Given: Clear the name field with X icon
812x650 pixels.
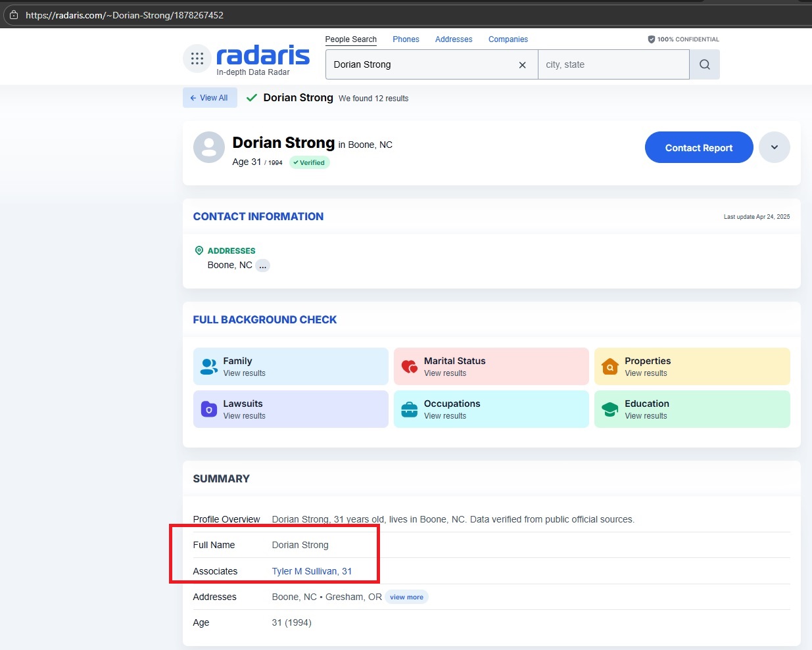Looking at the screenshot, I should (x=522, y=65).
